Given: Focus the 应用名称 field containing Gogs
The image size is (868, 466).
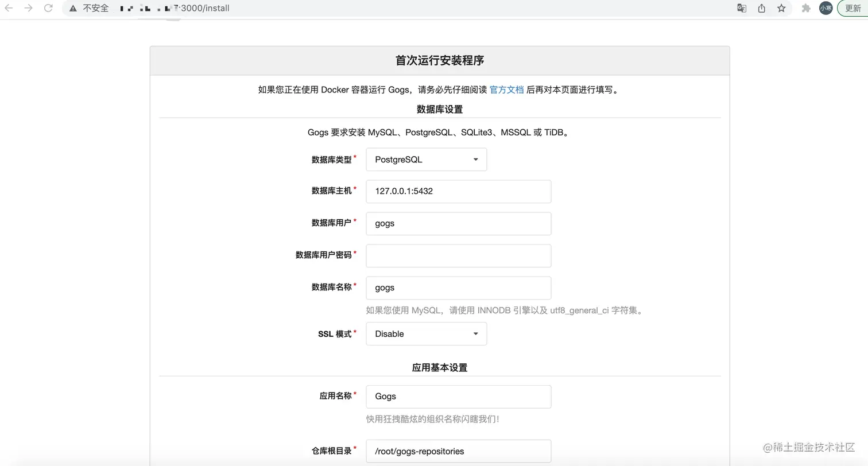Looking at the screenshot, I should pos(459,397).
